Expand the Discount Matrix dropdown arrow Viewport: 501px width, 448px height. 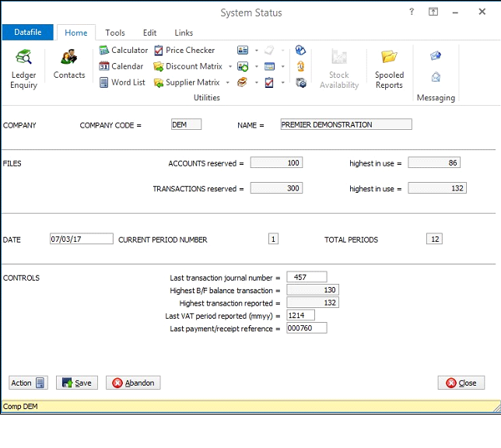(230, 66)
